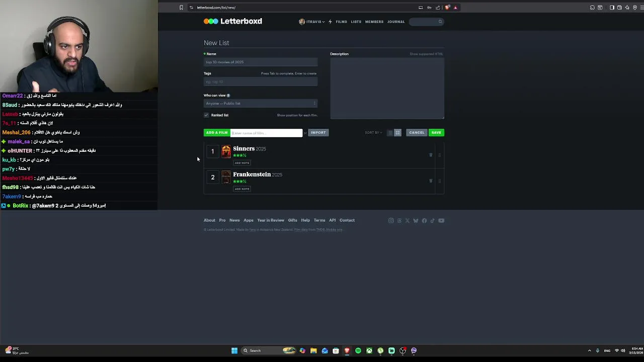Open the Gifts footer link
The image size is (644, 362).
tap(292, 220)
